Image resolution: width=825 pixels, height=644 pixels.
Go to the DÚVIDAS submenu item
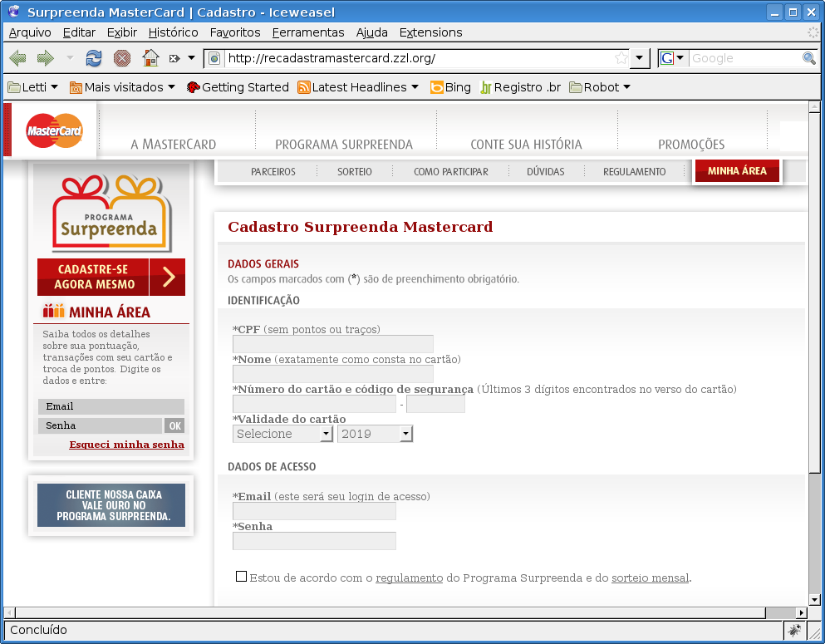[546, 171]
